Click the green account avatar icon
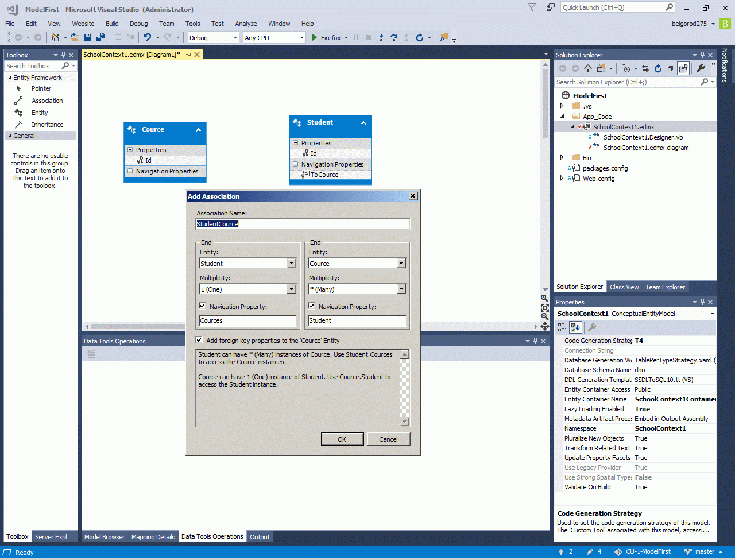This screenshot has width=735, height=560. [726, 24]
